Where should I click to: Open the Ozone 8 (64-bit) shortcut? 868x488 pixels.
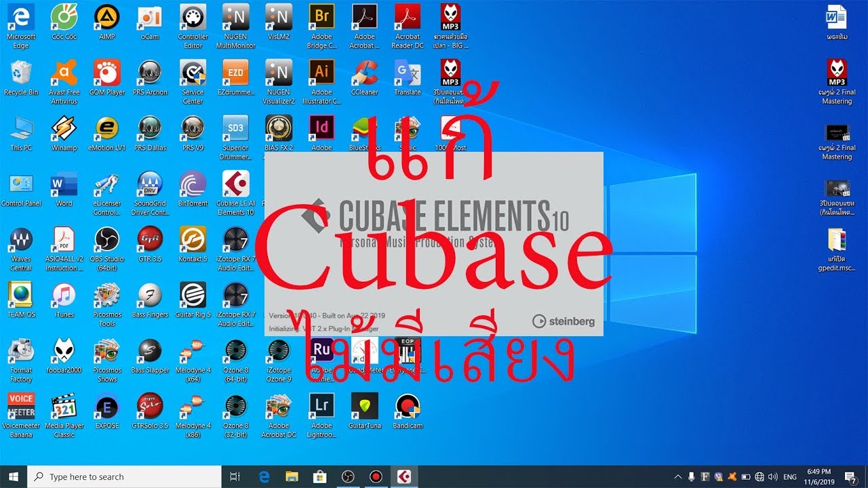(x=235, y=359)
